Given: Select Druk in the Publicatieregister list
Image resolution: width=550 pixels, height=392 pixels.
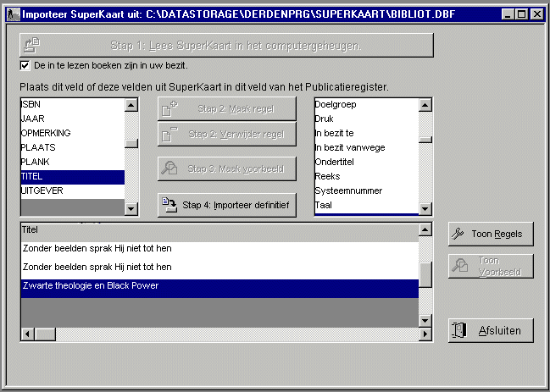Looking at the screenshot, I should (x=367, y=119).
